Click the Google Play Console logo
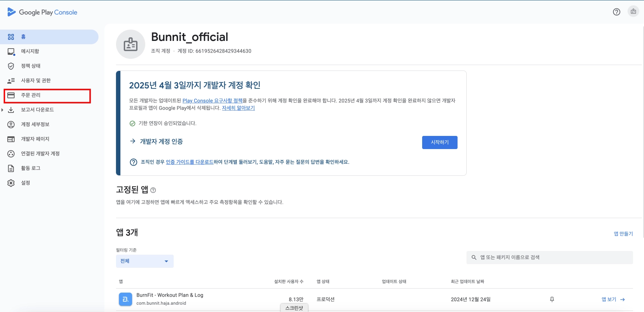 coord(42,12)
